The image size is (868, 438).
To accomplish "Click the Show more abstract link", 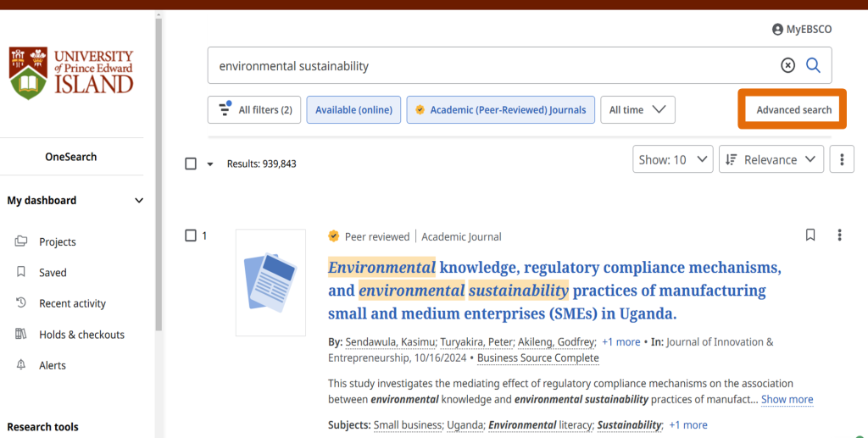I will click(x=787, y=399).
